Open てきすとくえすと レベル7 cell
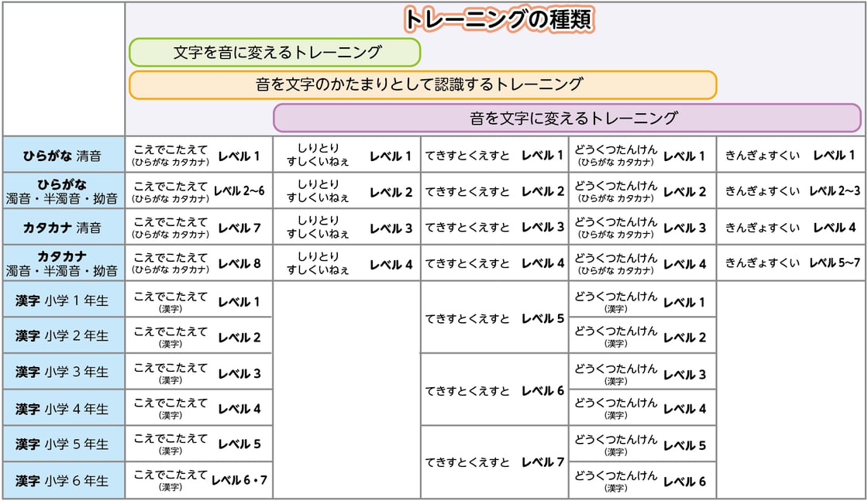Viewport: 868px width, 501px height. tap(494, 462)
